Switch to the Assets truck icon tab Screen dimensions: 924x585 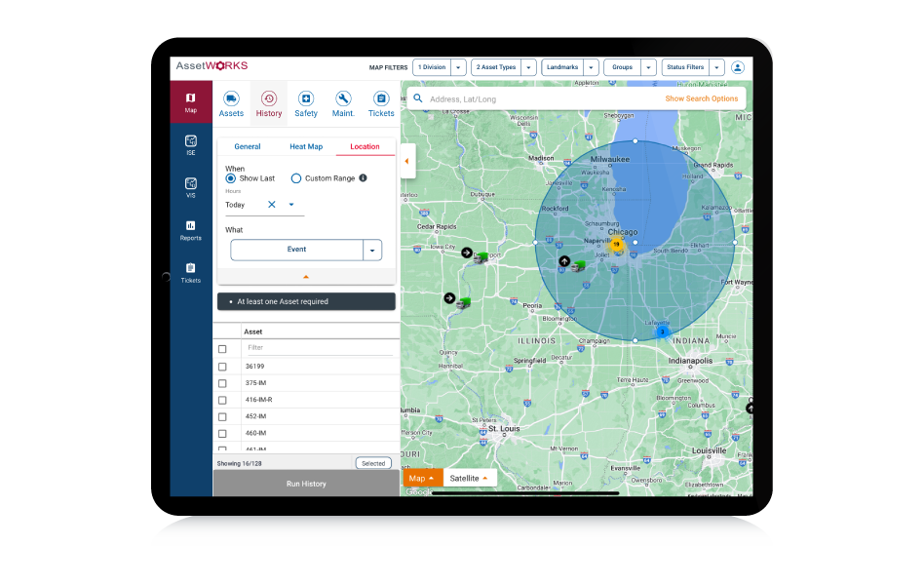coord(231,103)
